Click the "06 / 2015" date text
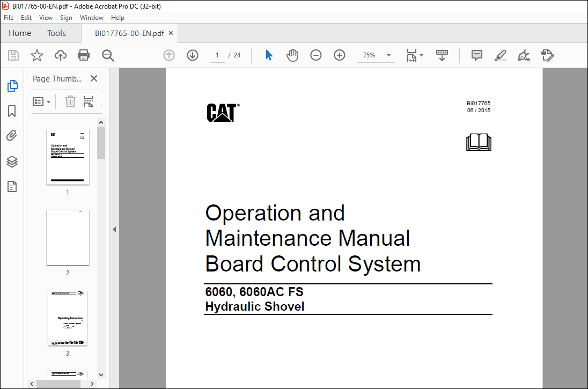The height and width of the screenshot is (389, 588). (x=479, y=111)
